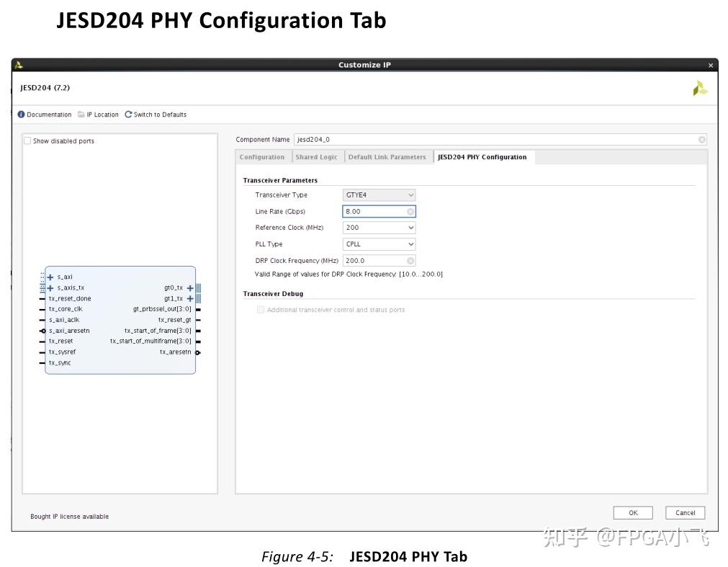The height and width of the screenshot is (567, 728).
Task: Expand the gt1_tx output interface
Action: (x=190, y=298)
